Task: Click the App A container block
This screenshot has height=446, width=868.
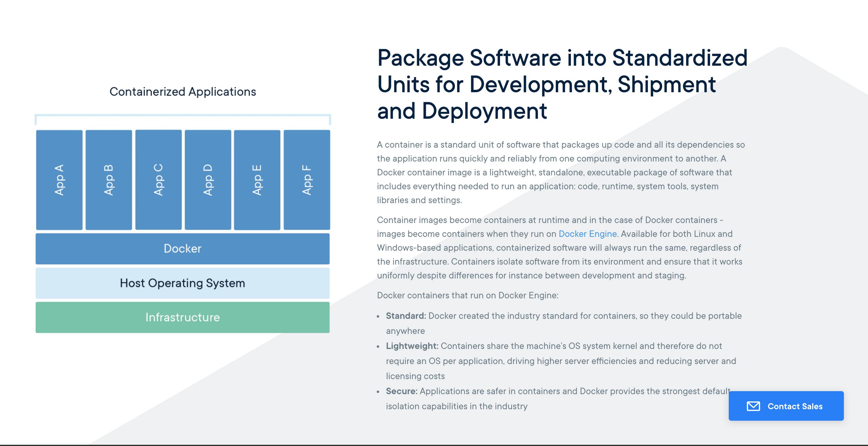Action: (59, 180)
